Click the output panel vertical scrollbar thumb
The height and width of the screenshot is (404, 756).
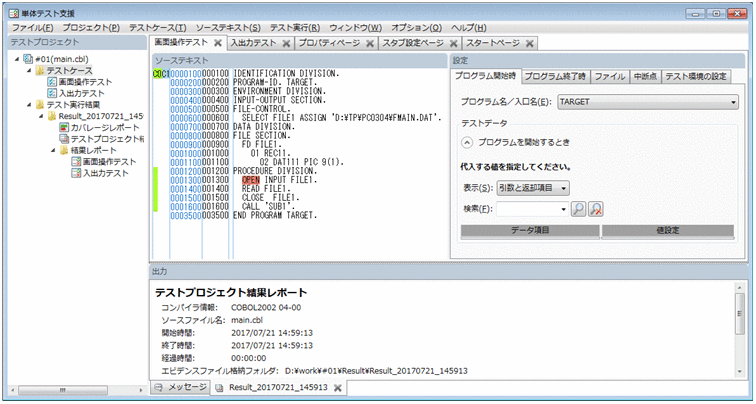tap(740, 314)
